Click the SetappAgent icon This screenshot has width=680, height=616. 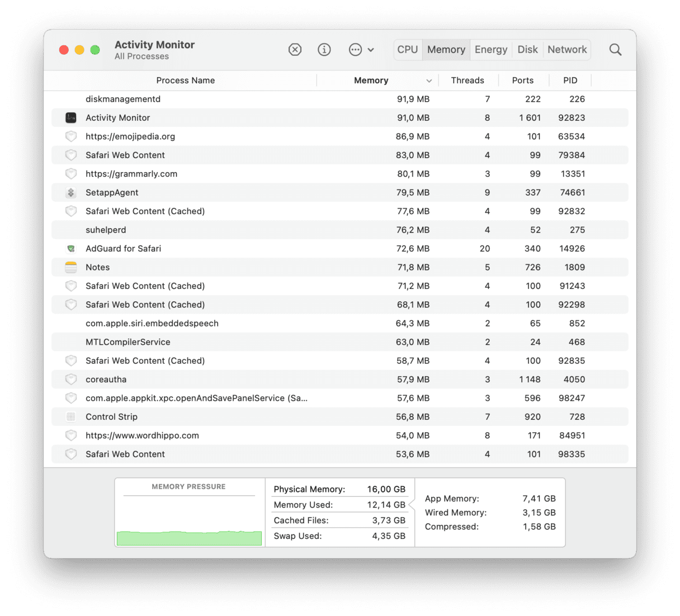[71, 193]
